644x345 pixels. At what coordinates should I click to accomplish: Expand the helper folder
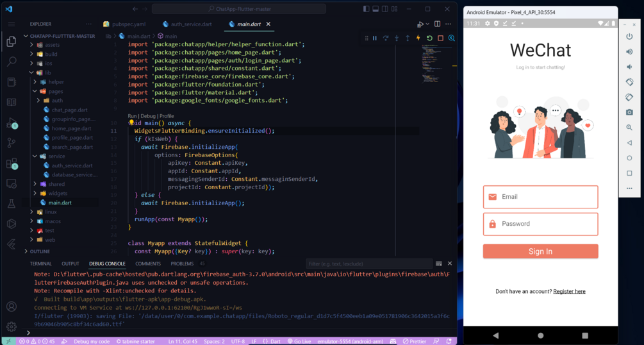pos(35,82)
